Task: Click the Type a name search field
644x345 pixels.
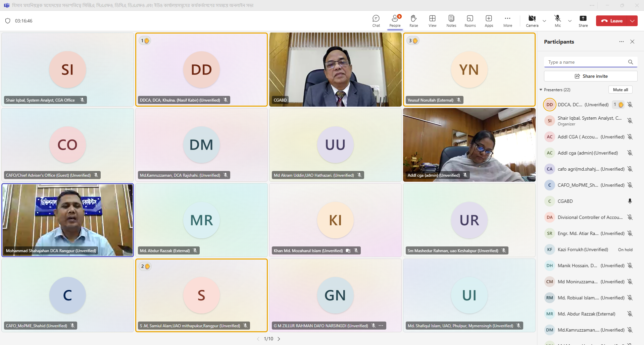Action: pos(587,62)
